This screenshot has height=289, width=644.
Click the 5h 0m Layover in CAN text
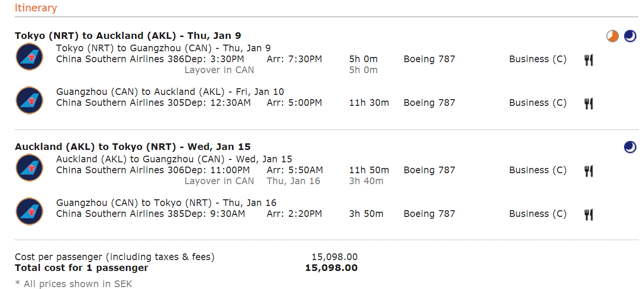219,70
